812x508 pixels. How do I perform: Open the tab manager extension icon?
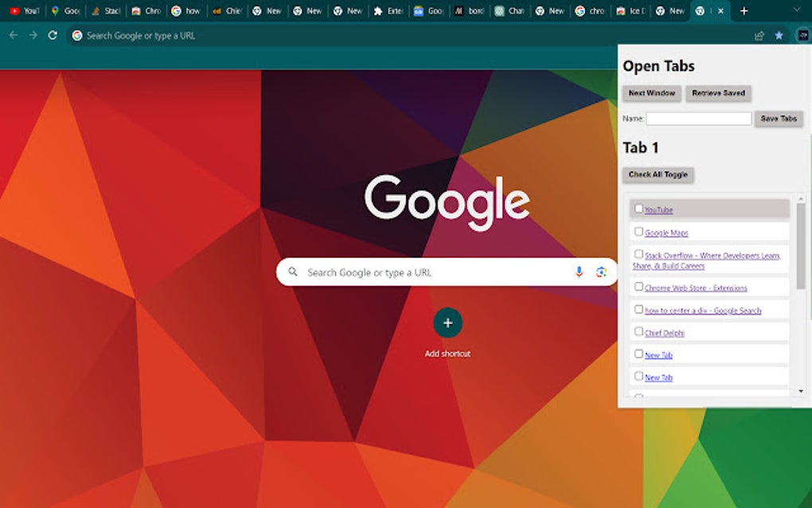[x=802, y=35]
